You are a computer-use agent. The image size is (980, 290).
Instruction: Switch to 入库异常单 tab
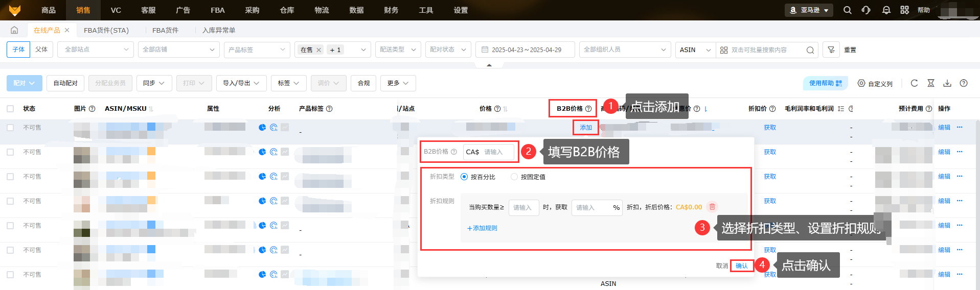(219, 30)
